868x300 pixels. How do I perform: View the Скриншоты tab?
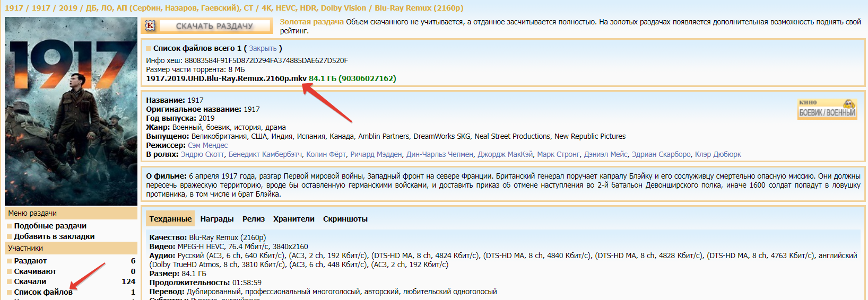coord(345,219)
